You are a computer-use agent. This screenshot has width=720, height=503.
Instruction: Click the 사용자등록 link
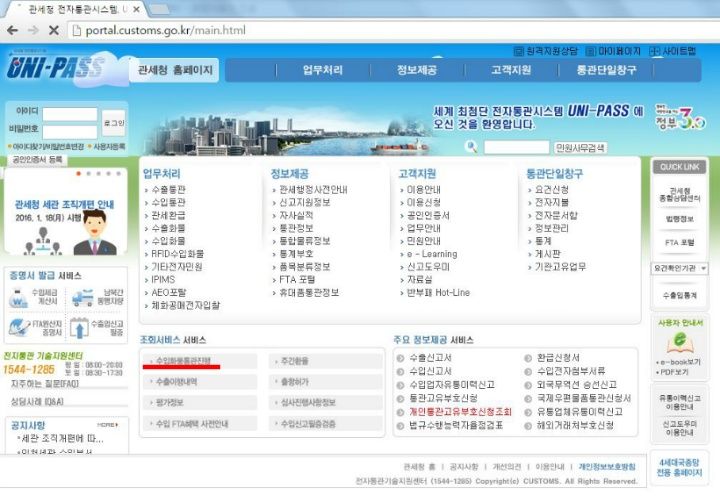pyautogui.click(x=107, y=147)
